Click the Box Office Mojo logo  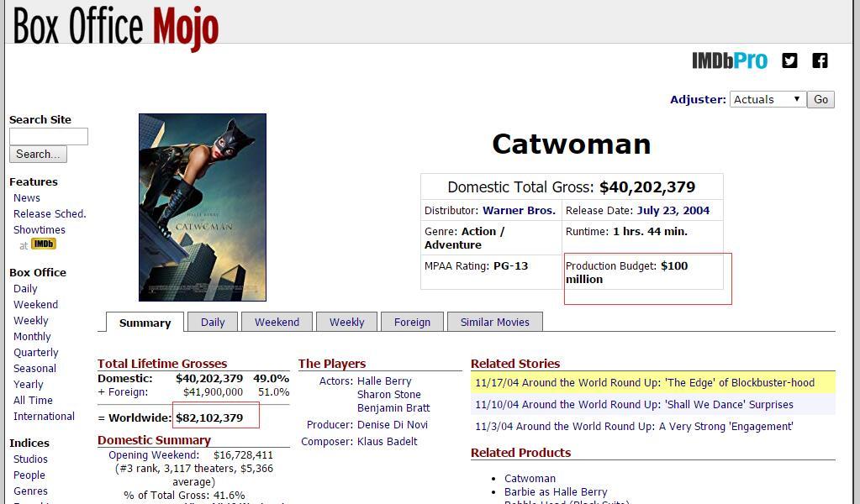[116, 27]
